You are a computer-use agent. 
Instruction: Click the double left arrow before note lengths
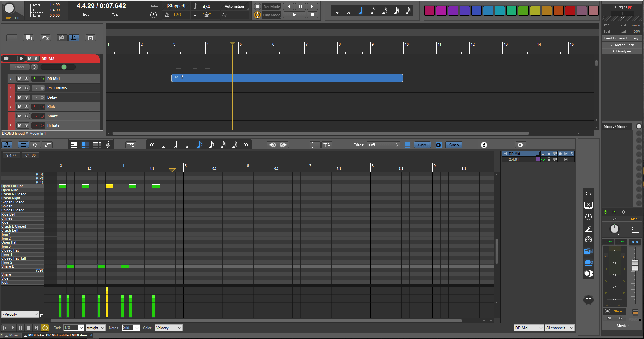point(152,145)
